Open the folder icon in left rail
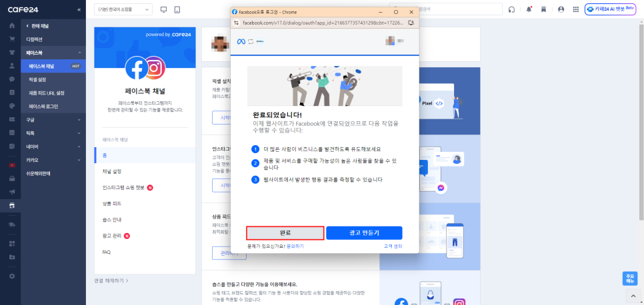This screenshot has width=644, height=305. [x=12, y=257]
